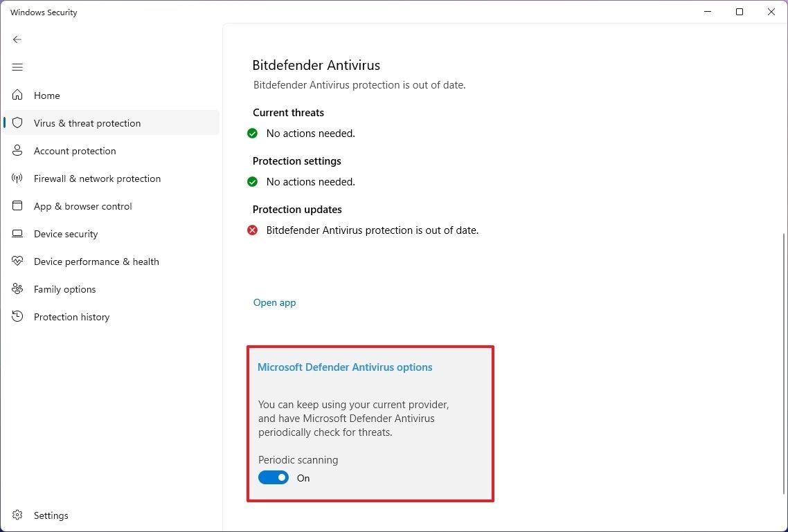
Task: Click the Device security laptop icon
Action: (x=17, y=233)
